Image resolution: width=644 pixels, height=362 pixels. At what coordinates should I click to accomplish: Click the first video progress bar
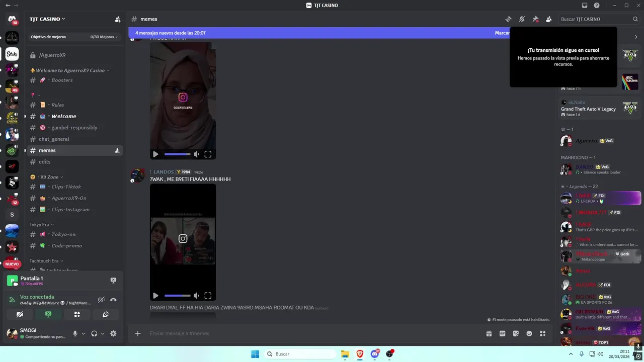177,154
